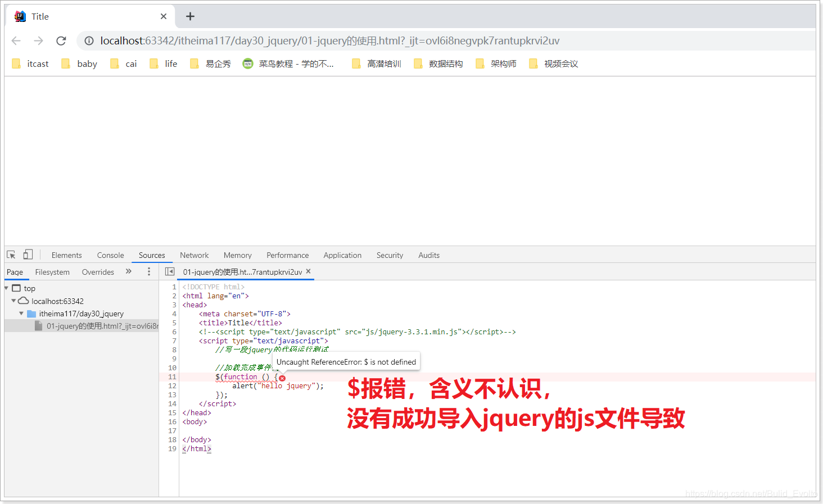Open the navigator three-dot menu

tap(148, 271)
